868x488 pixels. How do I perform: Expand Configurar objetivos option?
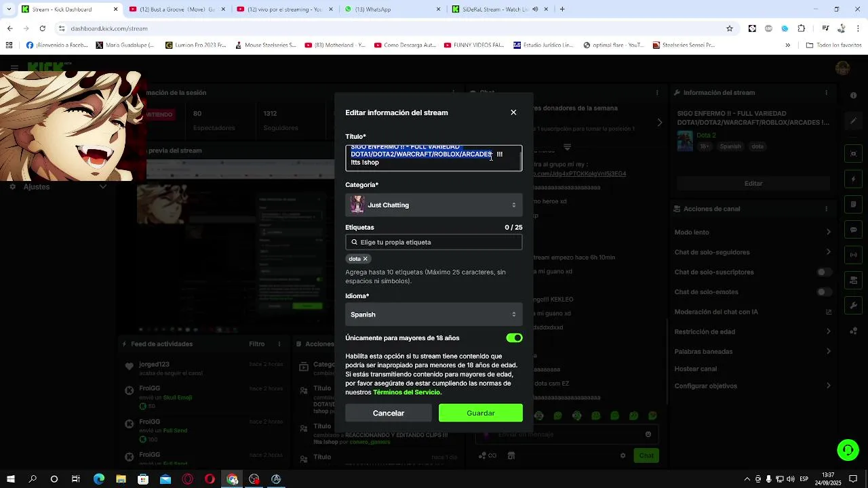[752, 386]
